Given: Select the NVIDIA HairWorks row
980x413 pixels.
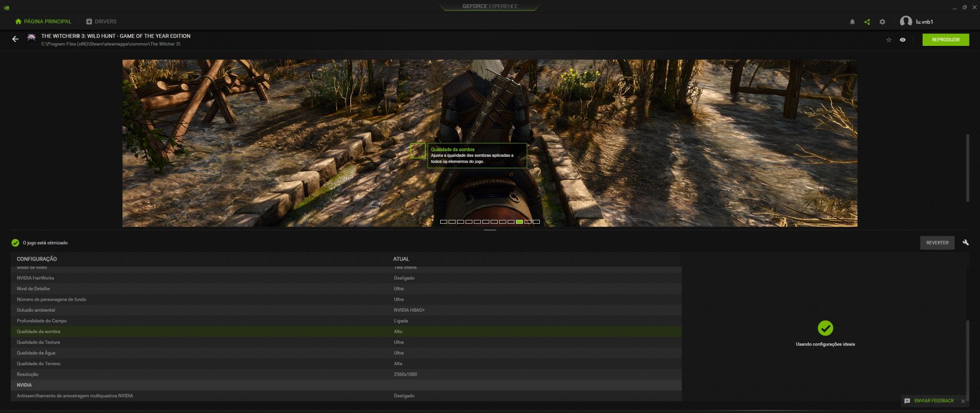Looking at the screenshot, I should tap(346, 278).
